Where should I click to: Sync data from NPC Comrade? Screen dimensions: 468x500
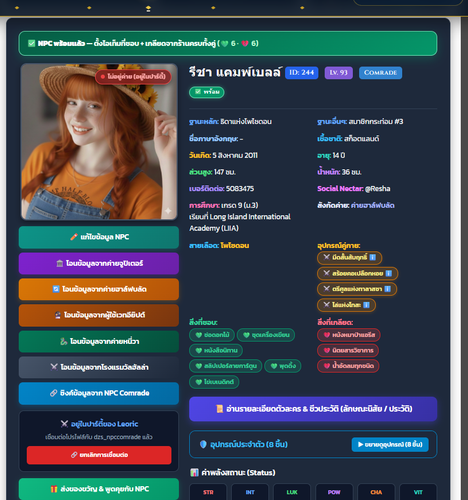[99, 393]
